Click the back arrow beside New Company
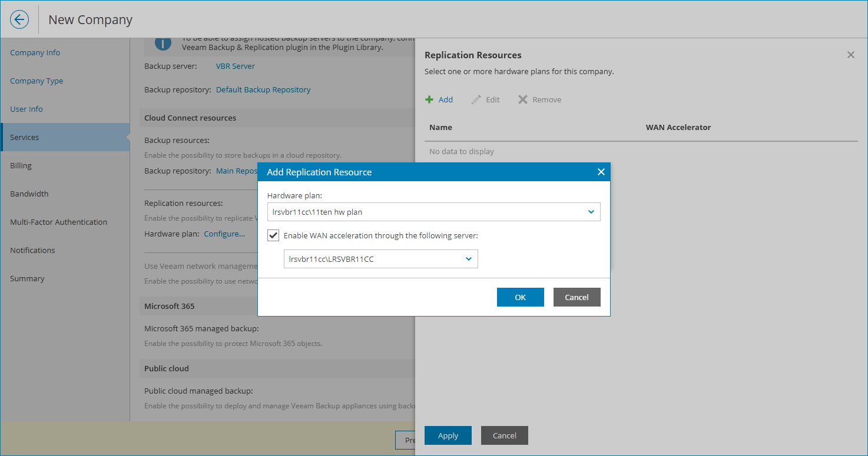 pos(19,19)
